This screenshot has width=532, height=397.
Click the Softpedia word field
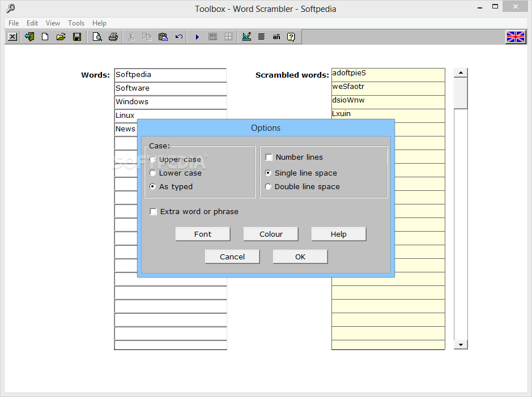(171, 75)
